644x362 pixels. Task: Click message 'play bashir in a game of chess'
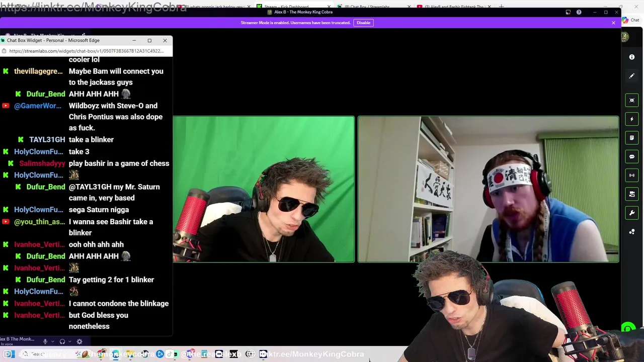(119, 163)
